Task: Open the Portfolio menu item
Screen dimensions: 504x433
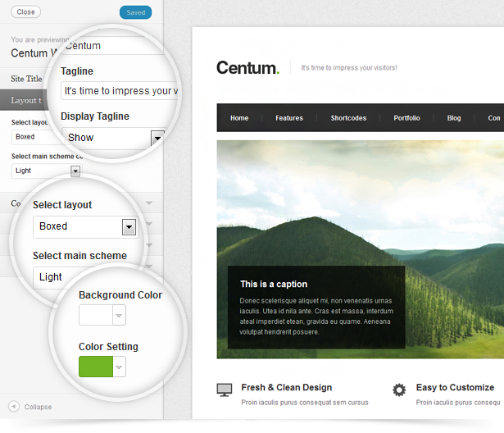Action: coord(406,118)
